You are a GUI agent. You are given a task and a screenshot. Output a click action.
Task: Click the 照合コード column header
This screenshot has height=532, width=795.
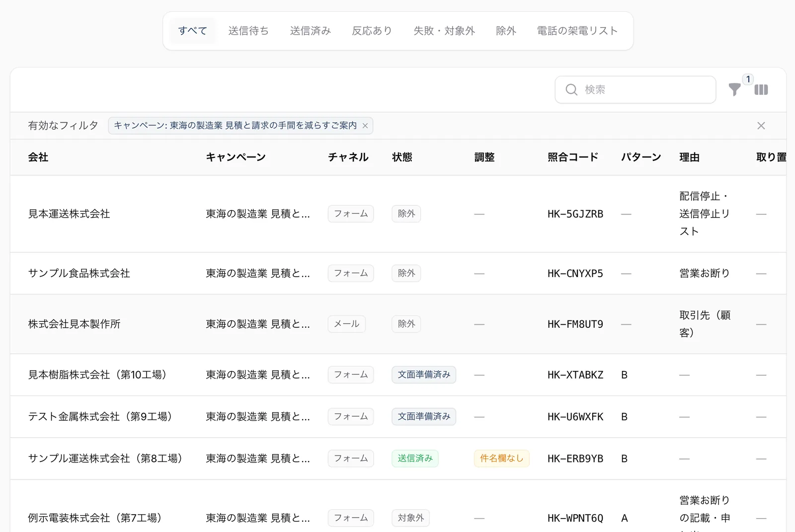tap(573, 157)
